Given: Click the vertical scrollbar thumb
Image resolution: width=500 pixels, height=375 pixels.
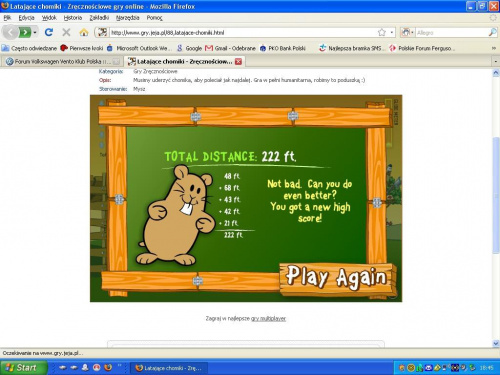Looking at the screenshot, I should click(x=496, y=195).
